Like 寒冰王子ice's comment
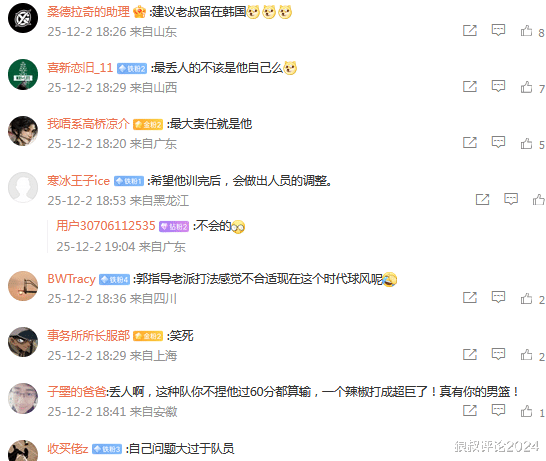 (x=539, y=200)
